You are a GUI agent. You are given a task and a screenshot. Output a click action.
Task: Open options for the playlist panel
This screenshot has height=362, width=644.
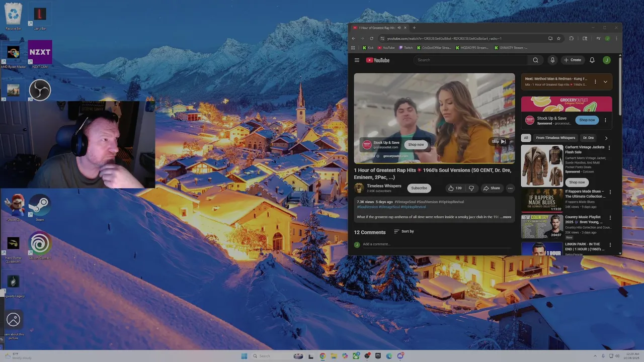pos(595,81)
